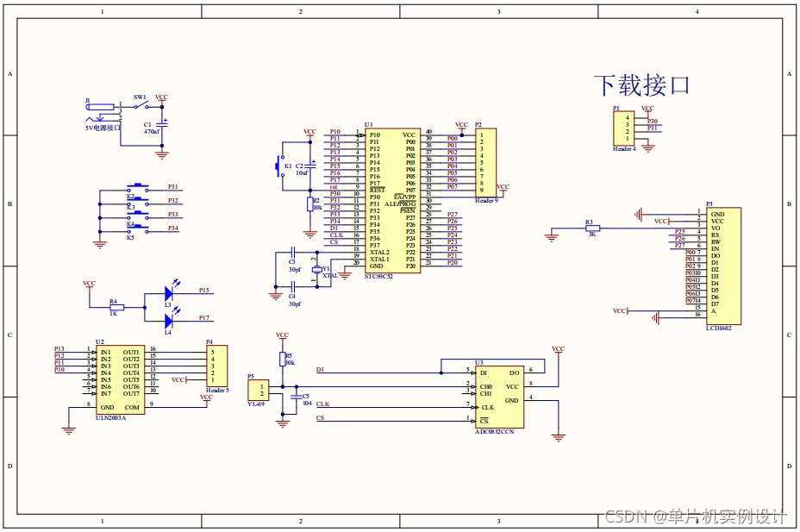Click the Header 5 connector P4

pyautogui.click(x=217, y=366)
